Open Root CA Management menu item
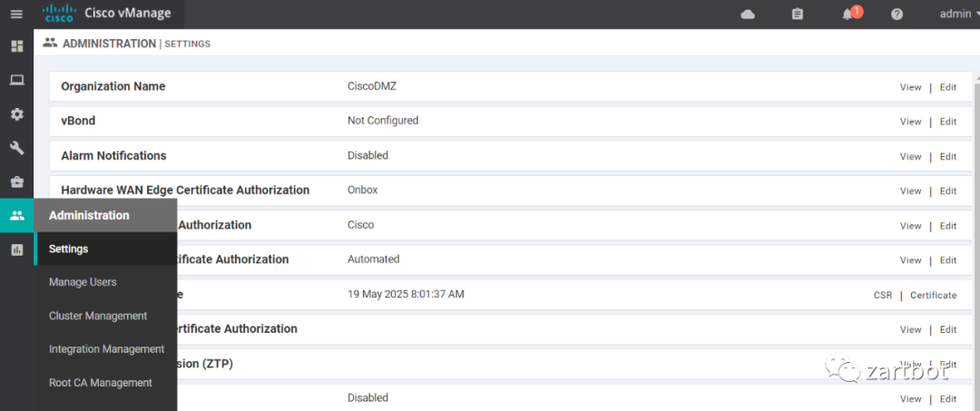Image resolution: width=980 pixels, height=411 pixels. point(101,383)
